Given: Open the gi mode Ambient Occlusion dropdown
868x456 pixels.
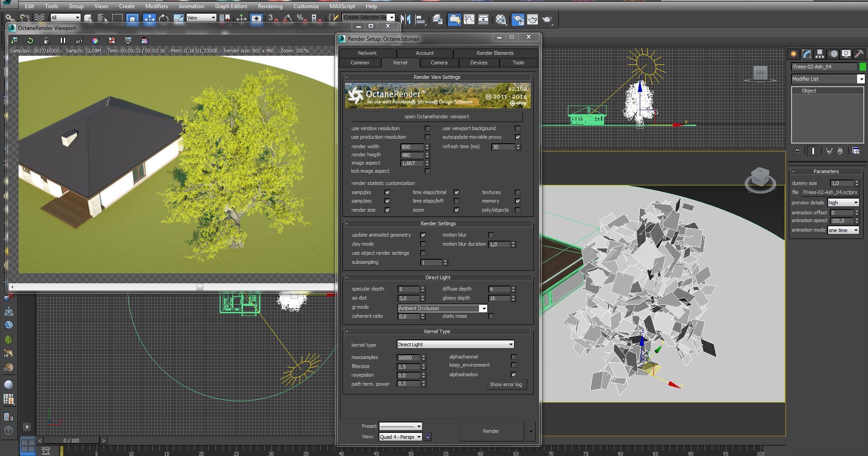Looking at the screenshot, I should [x=484, y=308].
